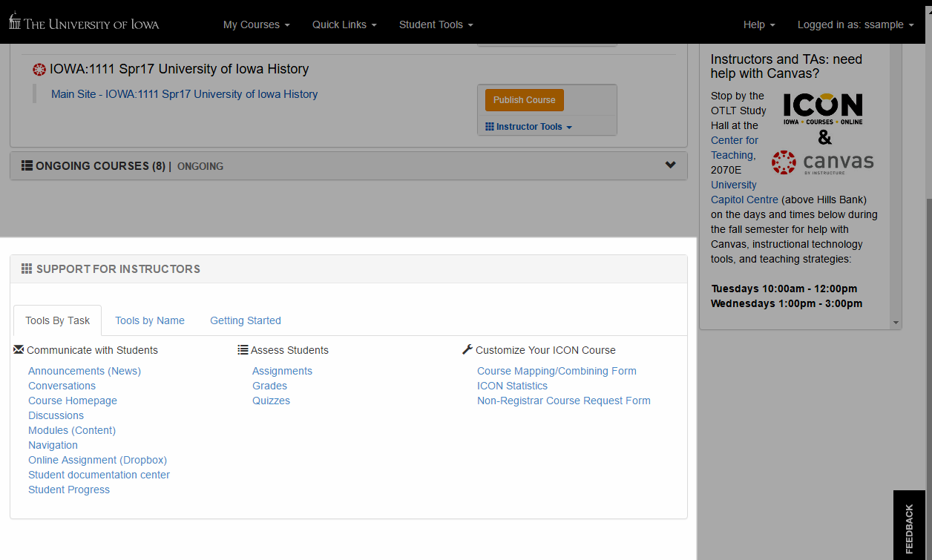This screenshot has width=932, height=560.
Task: Select the Getting Started tab
Action: (246, 320)
